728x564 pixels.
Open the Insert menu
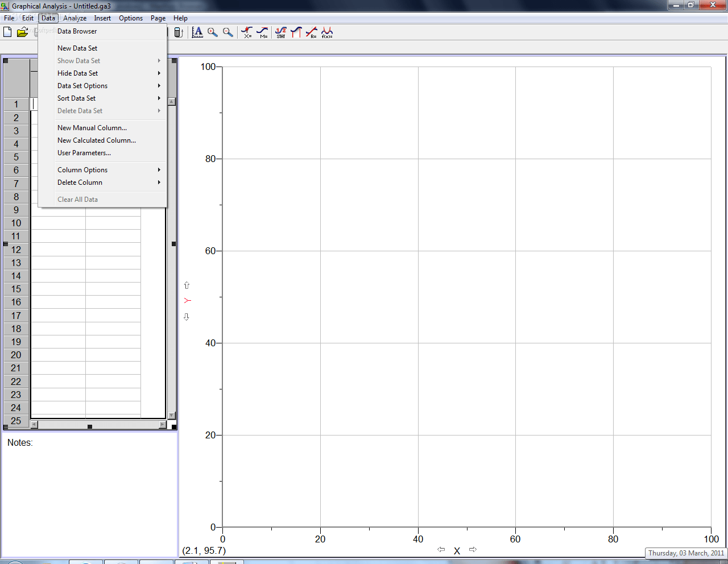click(x=102, y=18)
